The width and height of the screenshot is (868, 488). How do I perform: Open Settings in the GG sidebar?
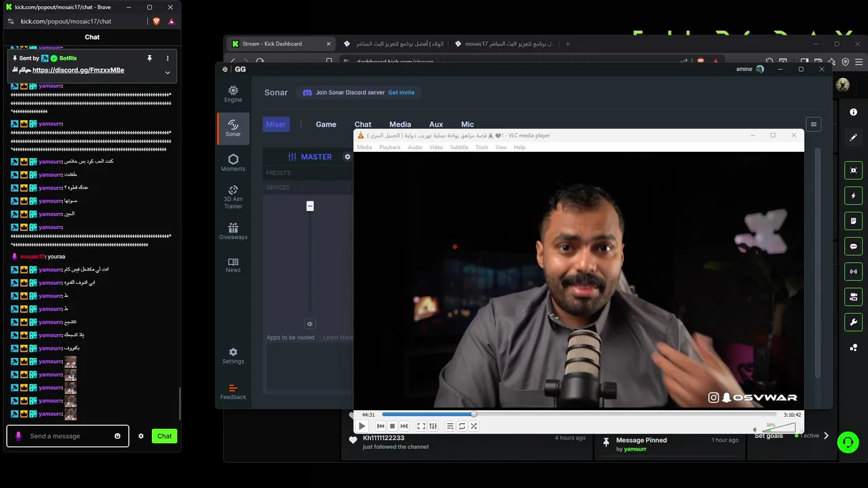point(233,356)
